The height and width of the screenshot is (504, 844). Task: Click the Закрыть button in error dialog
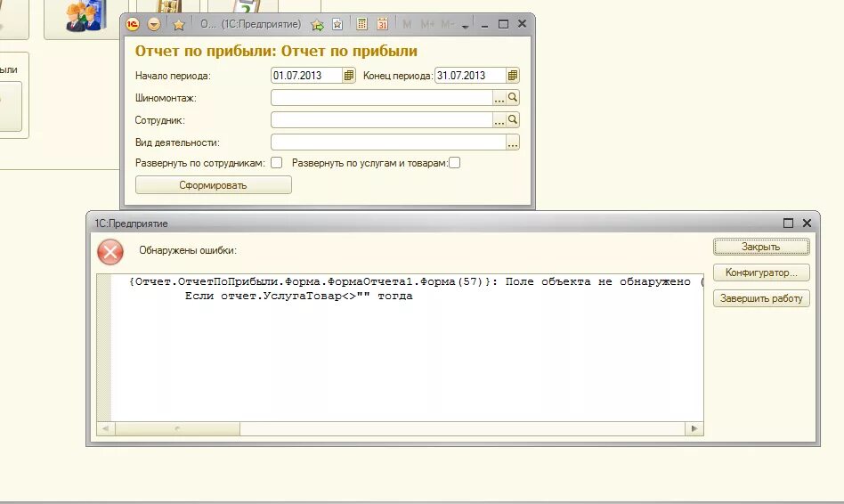click(x=761, y=247)
